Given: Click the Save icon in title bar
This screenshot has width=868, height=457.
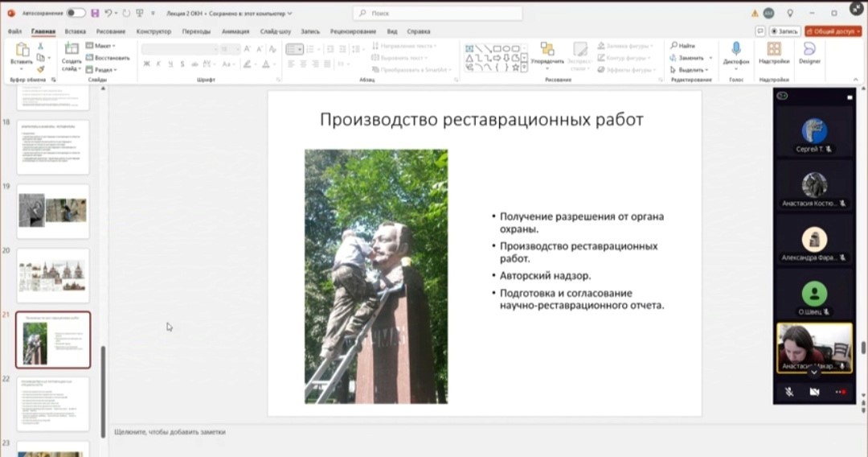Looking at the screenshot, I should (x=95, y=13).
